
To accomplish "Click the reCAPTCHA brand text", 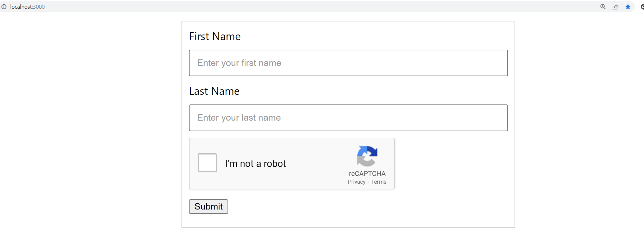I will coord(367,173).
